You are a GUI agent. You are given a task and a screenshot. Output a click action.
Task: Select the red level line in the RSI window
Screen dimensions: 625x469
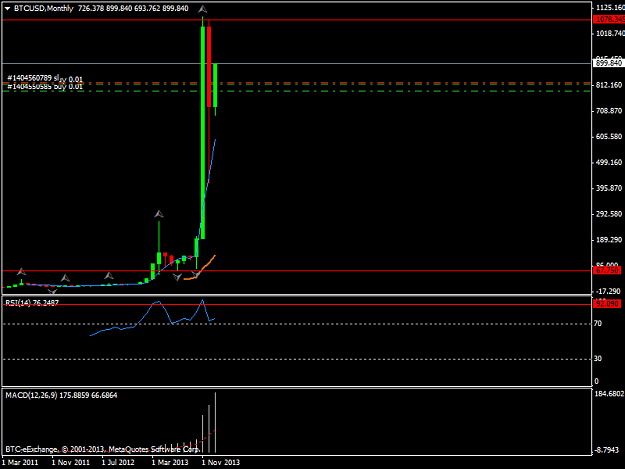pos(297,304)
